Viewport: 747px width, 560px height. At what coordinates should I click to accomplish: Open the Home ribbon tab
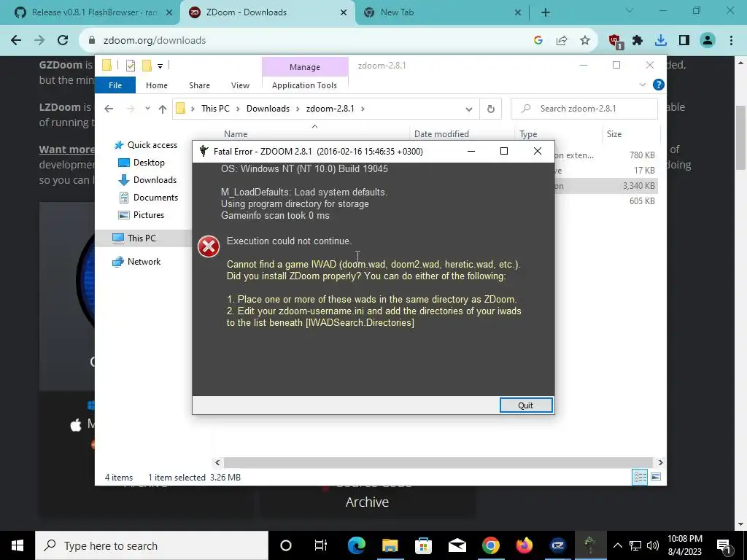tap(157, 85)
